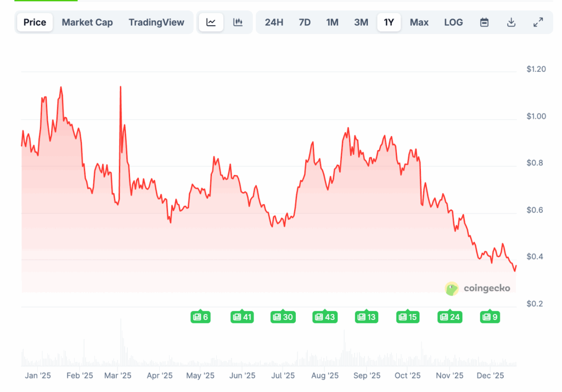Enable the Max timeframe
Viewport: 562px width, 392px height.
(419, 22)
